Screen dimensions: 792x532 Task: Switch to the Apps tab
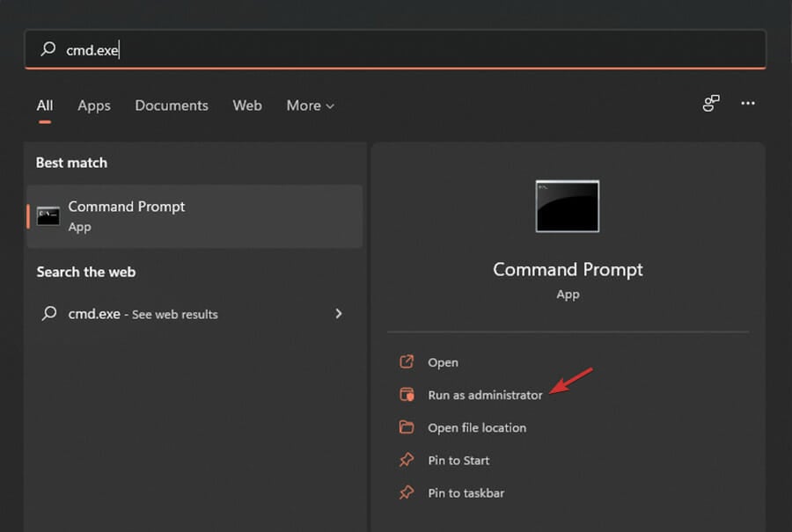94,106
